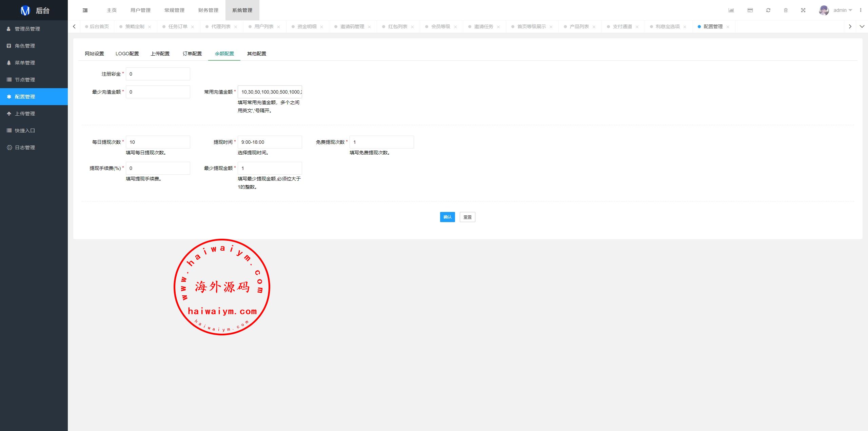
Task: Open 日志管理 in the sidebar
Action: [x=25, y=148]
